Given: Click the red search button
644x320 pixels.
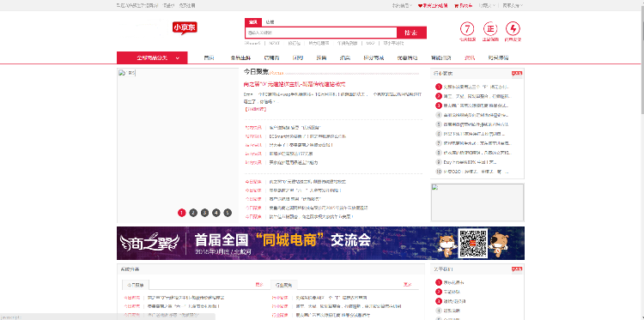Looking at the screenshot, I should (411, 33).
